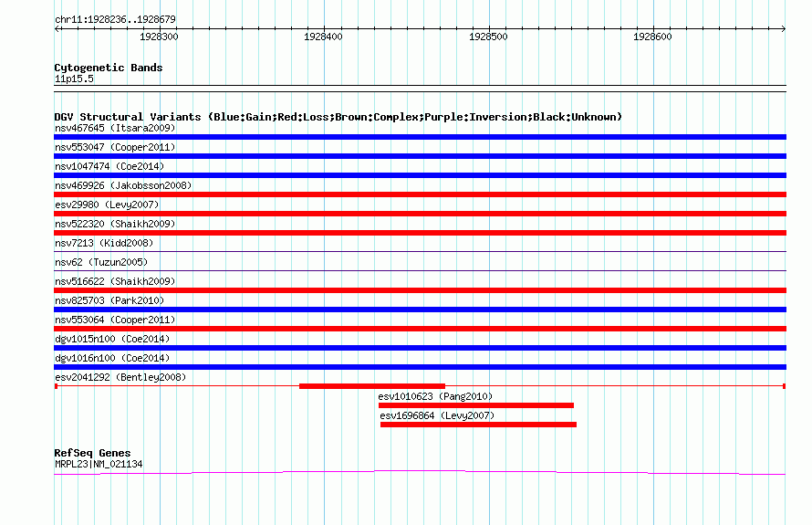Select the nsv522320 (Shaikh2009) label
The image size is (812, 525).
[x=115, y=224]
